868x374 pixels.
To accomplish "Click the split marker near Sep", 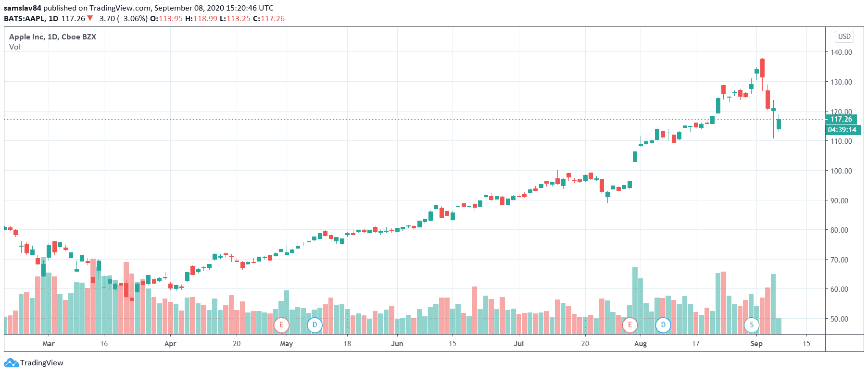I will tap(752, 325).
